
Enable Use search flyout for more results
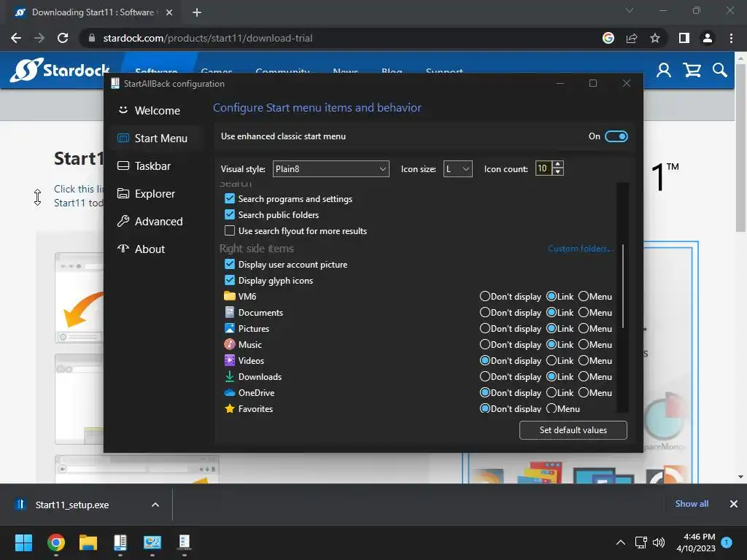coord(230,231)
